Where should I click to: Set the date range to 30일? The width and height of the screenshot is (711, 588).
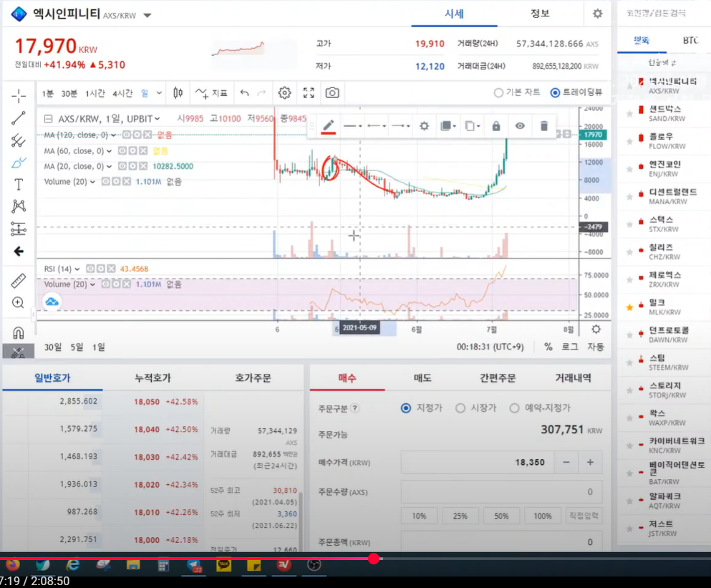coord(52,347)
